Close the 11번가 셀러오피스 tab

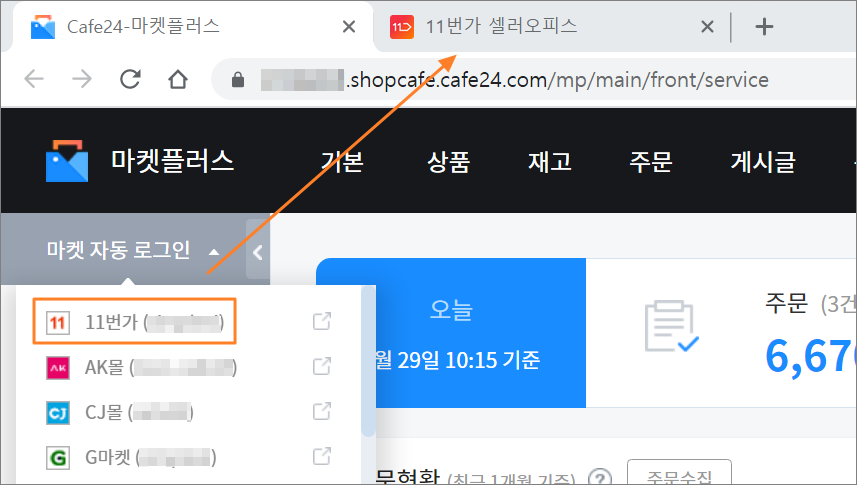707,26
